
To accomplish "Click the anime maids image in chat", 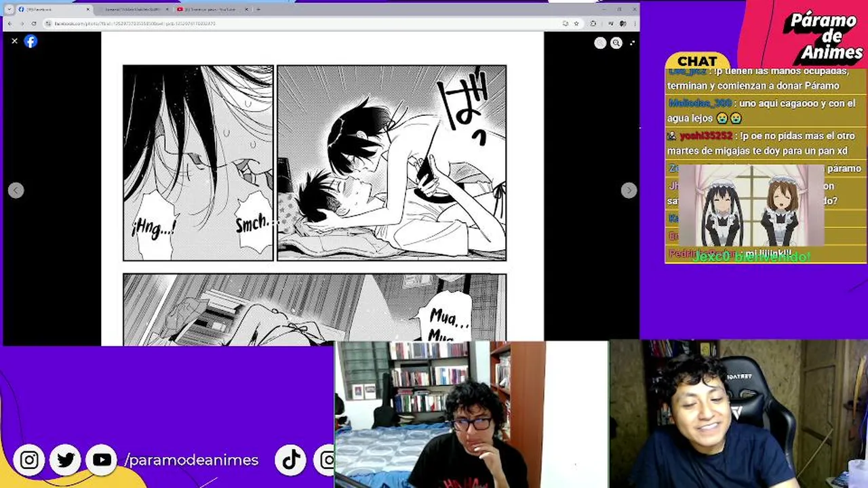I will point(751,205).
